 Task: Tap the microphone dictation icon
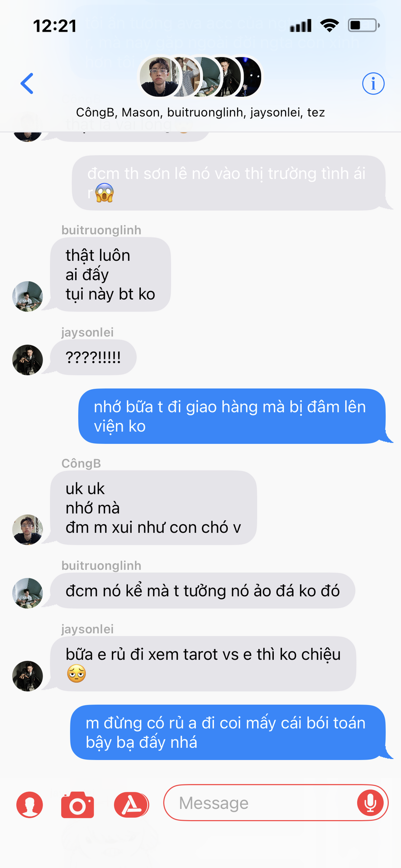370,803
